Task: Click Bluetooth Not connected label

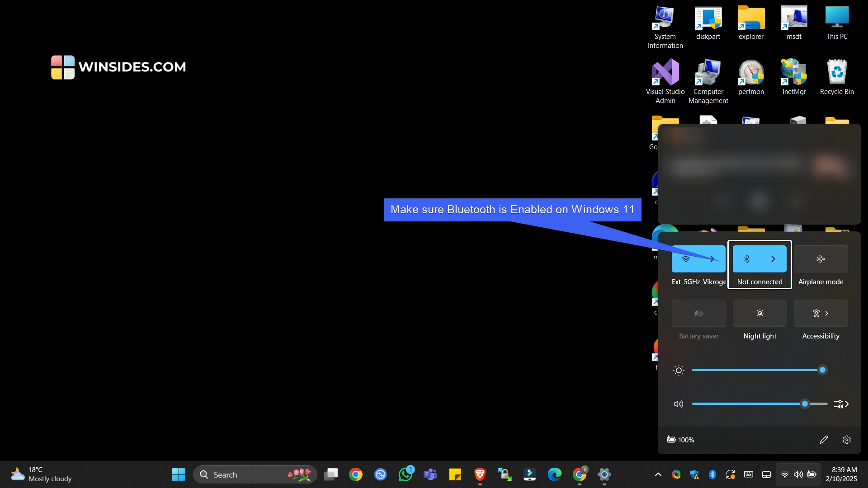Action: (759, 281)
